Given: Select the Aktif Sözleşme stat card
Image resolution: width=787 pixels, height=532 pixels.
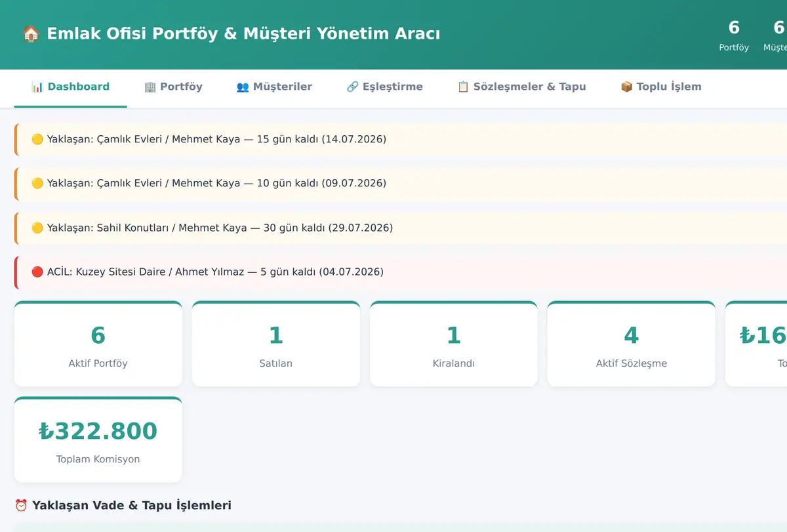Looking at the screenshot, I should coord(631,344).
